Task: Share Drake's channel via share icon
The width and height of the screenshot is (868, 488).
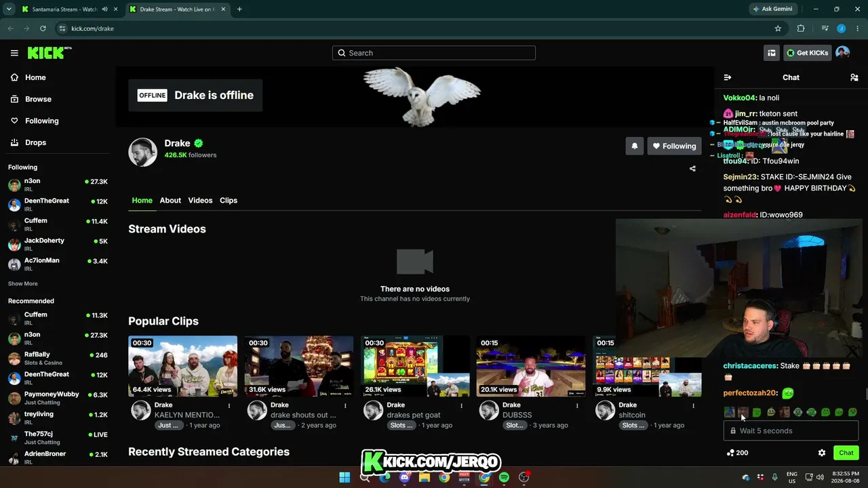Action: pos(692,169)
